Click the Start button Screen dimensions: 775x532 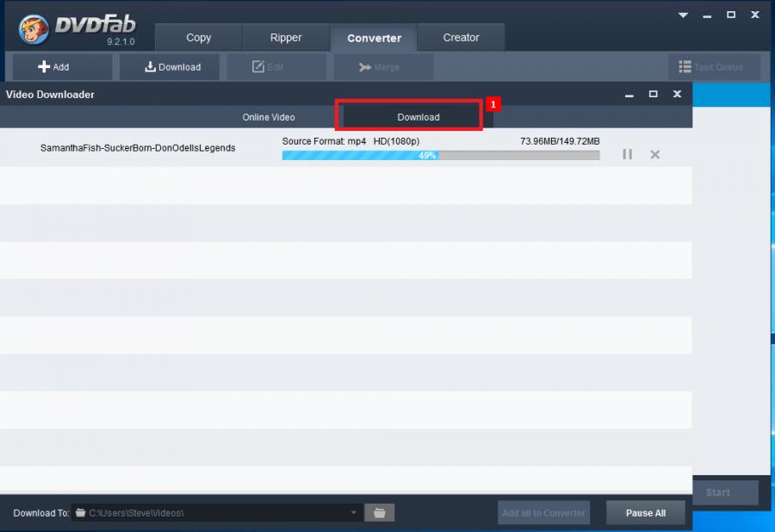tap(725, 492)
